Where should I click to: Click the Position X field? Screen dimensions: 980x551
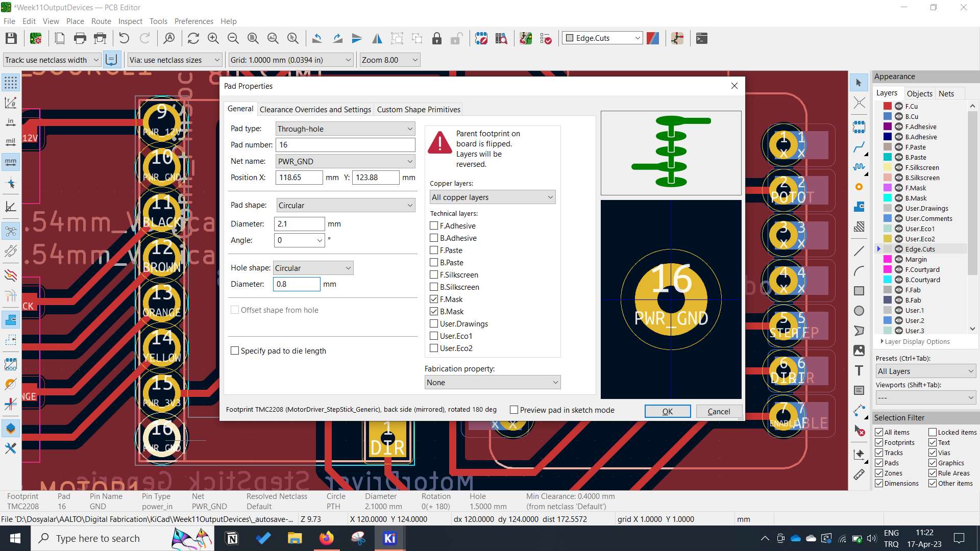tap(299, 178)
